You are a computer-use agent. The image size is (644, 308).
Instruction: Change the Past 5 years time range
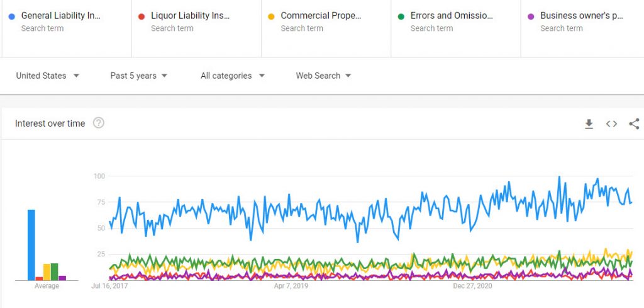[x=139, y=76]
